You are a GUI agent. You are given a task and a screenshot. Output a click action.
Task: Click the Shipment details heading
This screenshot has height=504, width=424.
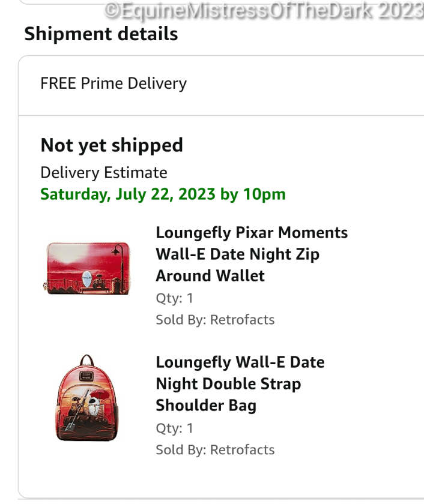point(101,34)
